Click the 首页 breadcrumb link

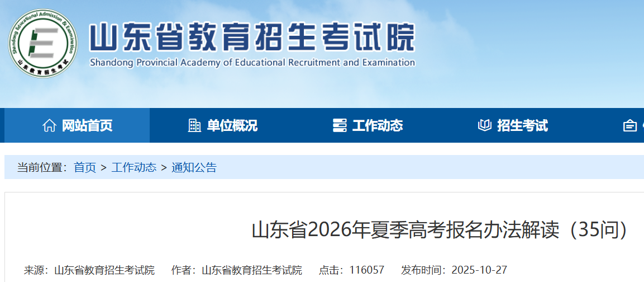tap(85, 167)
